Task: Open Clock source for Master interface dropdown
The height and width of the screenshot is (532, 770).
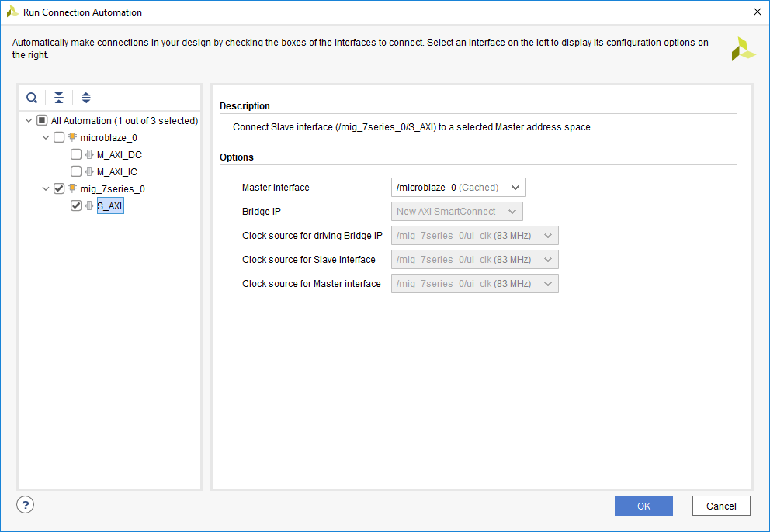Action: point(474,284)
